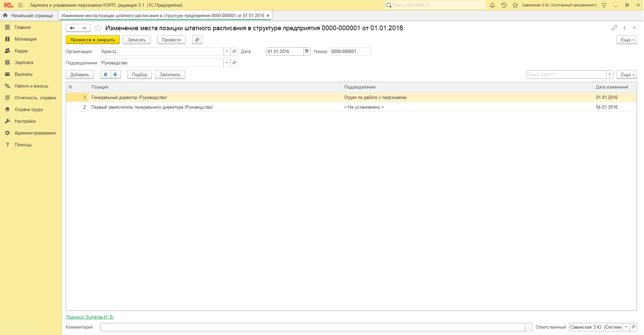Add document to favorites with star
This screenshot has width=644, height=335.
98,28
